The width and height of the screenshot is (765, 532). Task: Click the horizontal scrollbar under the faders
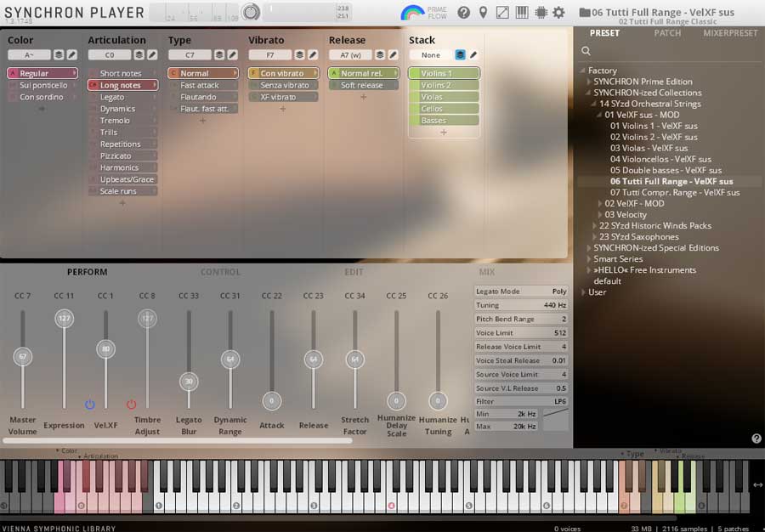coord(178,440)
